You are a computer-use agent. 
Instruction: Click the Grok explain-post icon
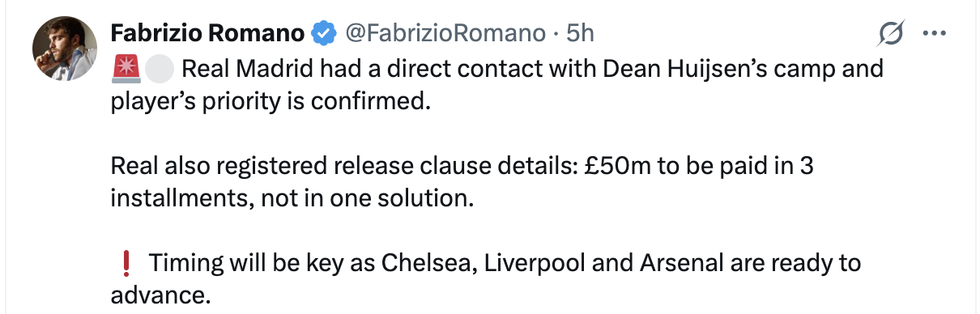[891, 34]
